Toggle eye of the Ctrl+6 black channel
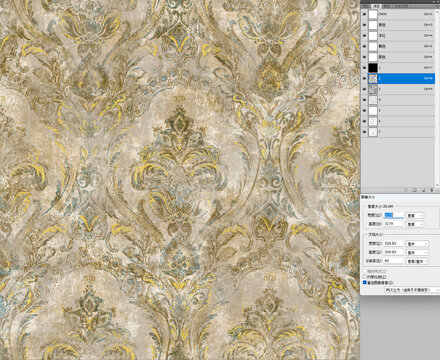This screenshot has width=440, height=360. click(x=364, y=57)
